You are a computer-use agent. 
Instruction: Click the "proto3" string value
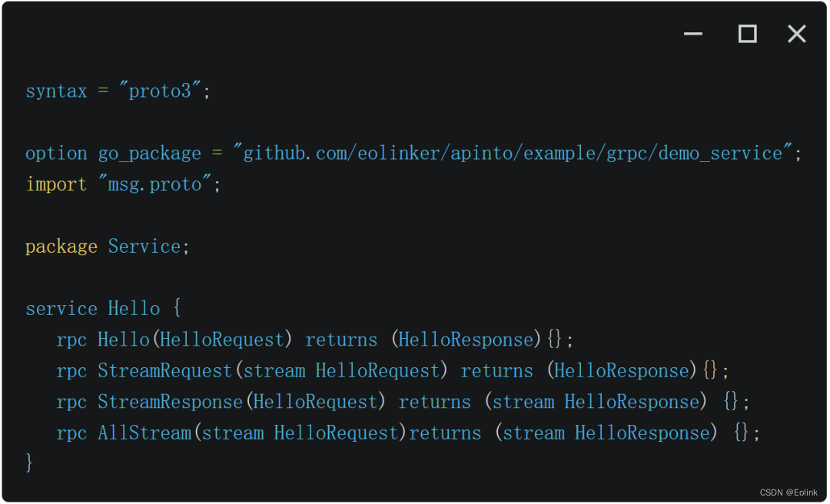pyautogui.click(x=160, y=91)
